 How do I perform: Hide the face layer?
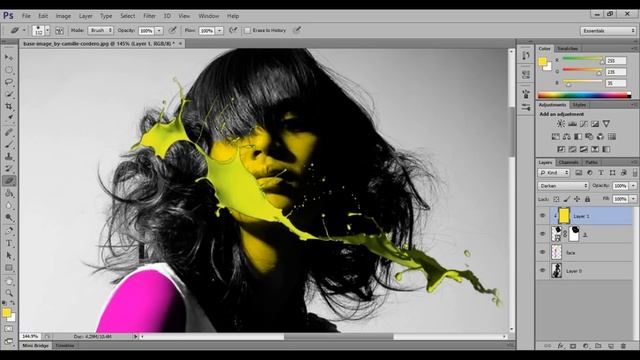click(542, 252)
